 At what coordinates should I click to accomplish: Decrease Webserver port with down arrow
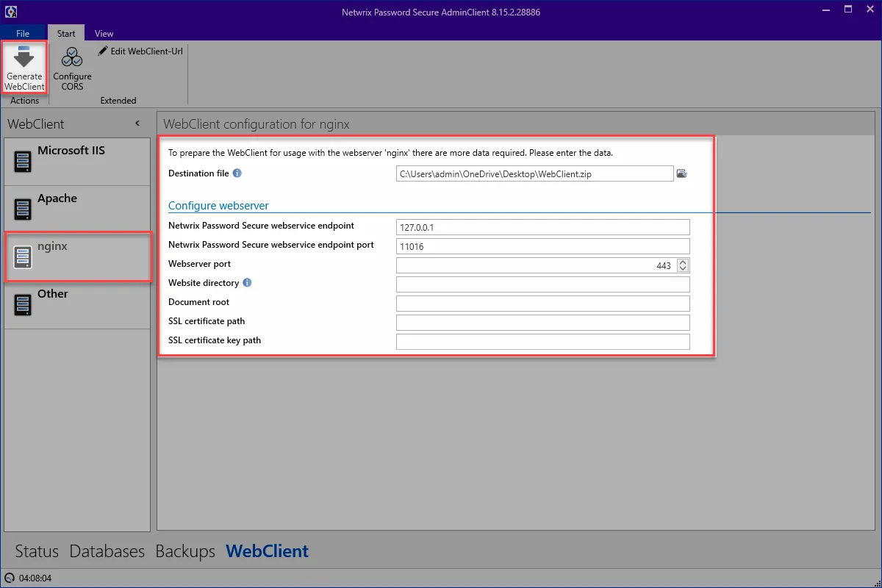click(x=683, y=269)
